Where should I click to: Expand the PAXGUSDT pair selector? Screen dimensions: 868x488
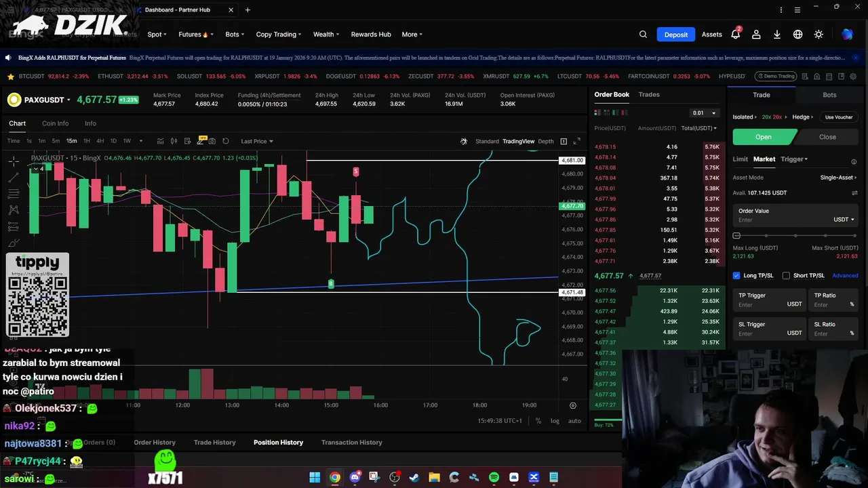tap(47, 100)
